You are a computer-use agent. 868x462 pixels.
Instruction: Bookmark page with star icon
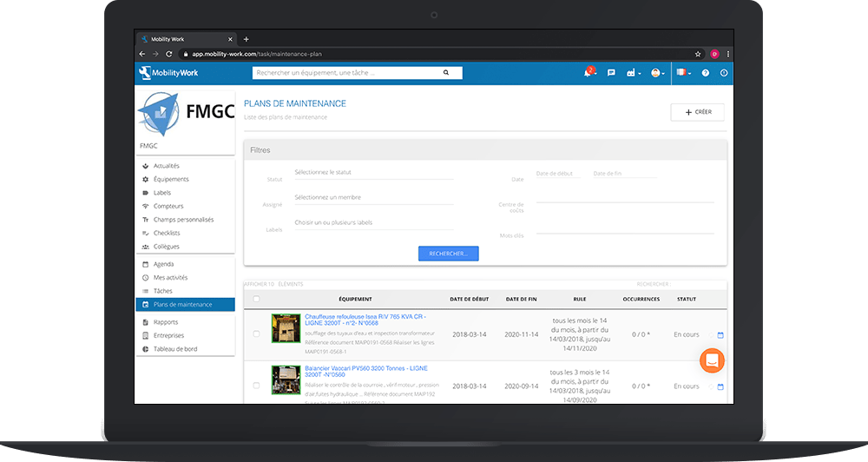698,54
